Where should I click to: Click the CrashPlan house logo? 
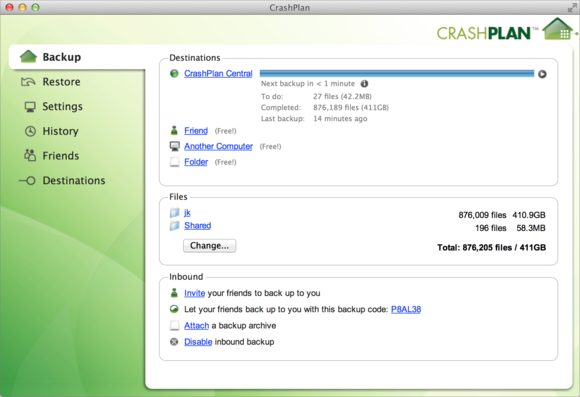(x=558, y=29)
